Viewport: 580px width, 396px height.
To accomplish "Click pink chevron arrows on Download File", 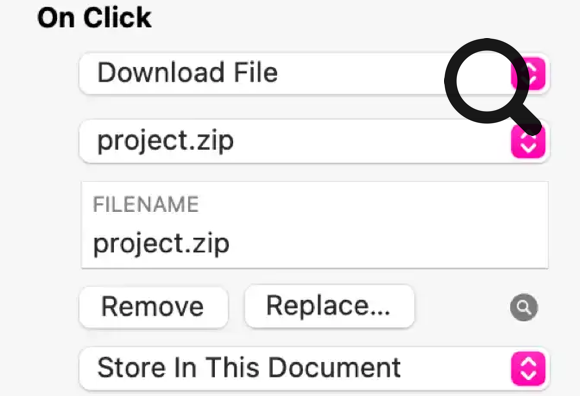I will click(x=528, y=73).
